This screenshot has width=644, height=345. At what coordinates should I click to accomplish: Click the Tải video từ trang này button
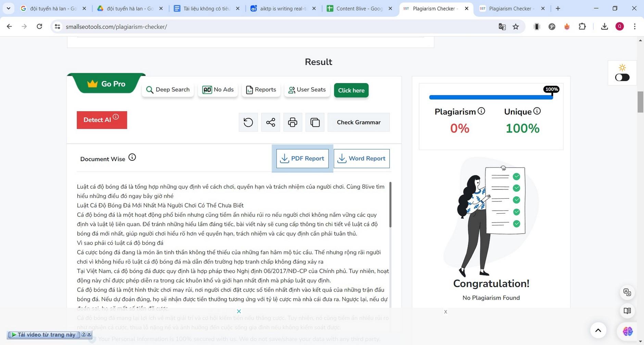click(43, 335)
